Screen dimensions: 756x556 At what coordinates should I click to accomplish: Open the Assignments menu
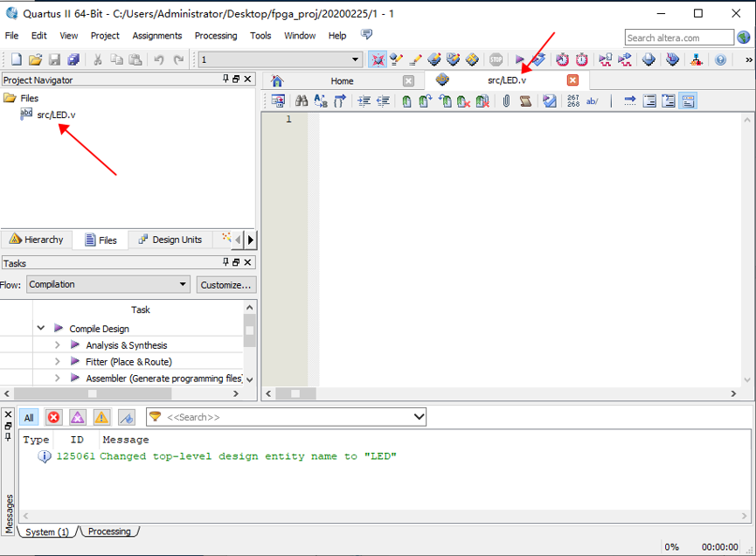coord(157,36)
